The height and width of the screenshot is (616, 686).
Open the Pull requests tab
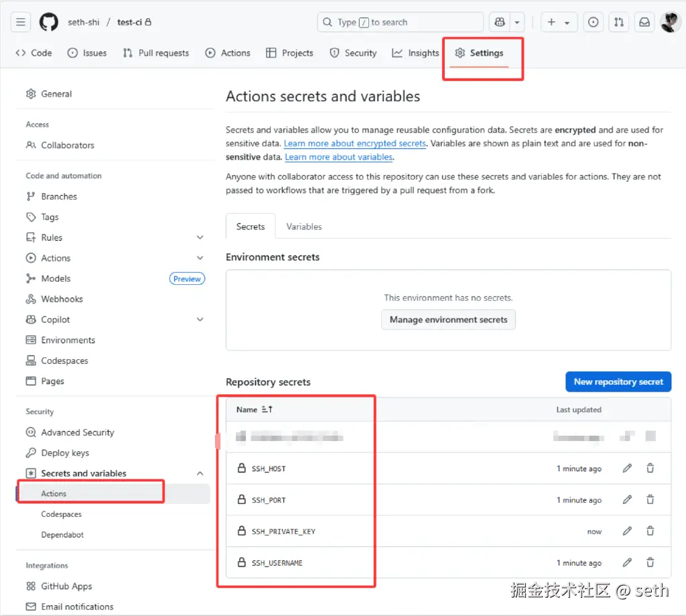tap(155, 53)
